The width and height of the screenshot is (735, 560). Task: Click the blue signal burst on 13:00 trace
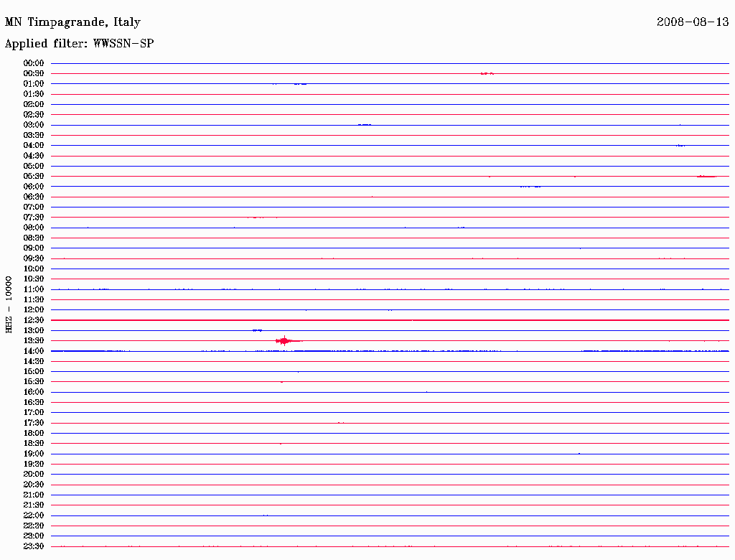[x=258, y=330]
